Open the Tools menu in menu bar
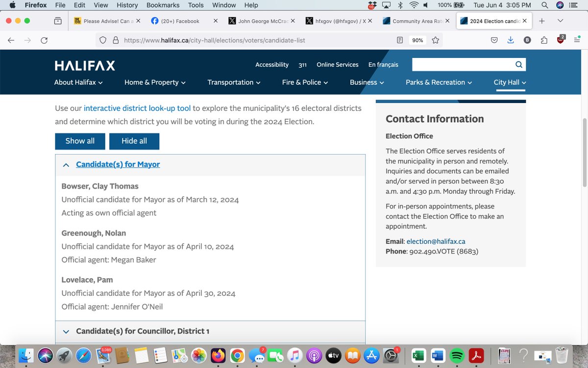Viewport: 588px width, 368px height. pyautogui.click(x=196, y=5)
